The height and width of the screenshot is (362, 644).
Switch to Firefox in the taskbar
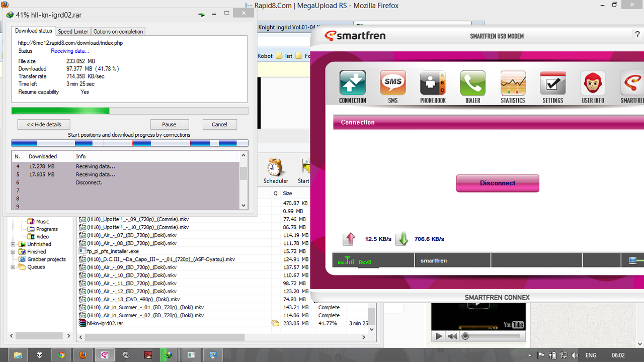[83, 355]
